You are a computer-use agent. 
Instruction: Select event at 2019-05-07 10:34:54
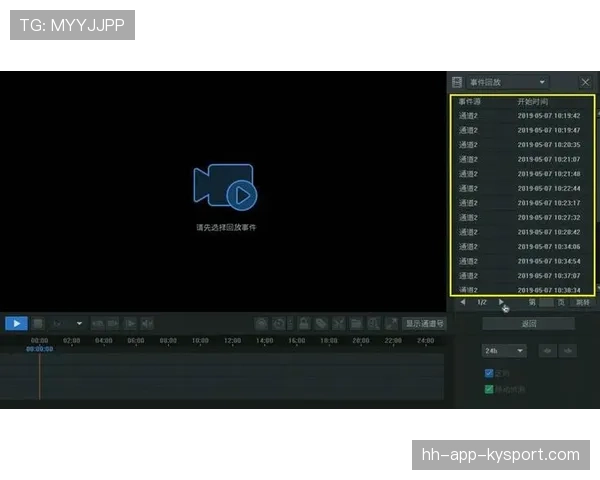(x=523, y=261)
